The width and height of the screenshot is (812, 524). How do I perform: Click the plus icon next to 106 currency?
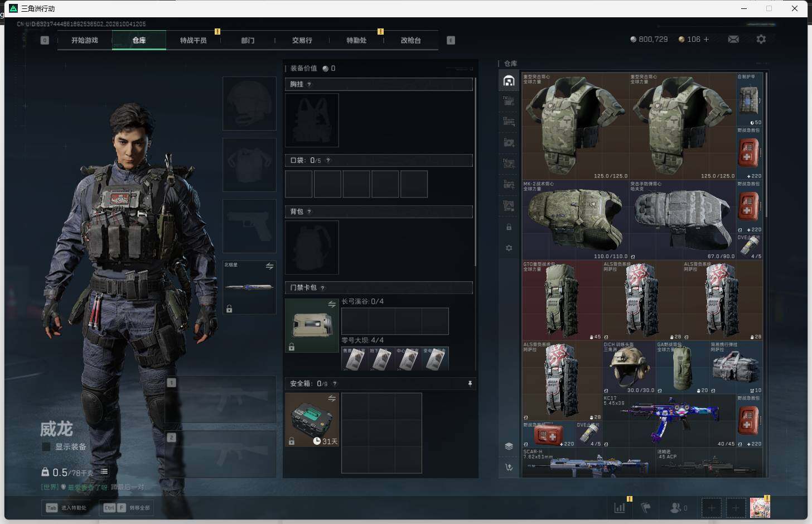coord(706,39)
